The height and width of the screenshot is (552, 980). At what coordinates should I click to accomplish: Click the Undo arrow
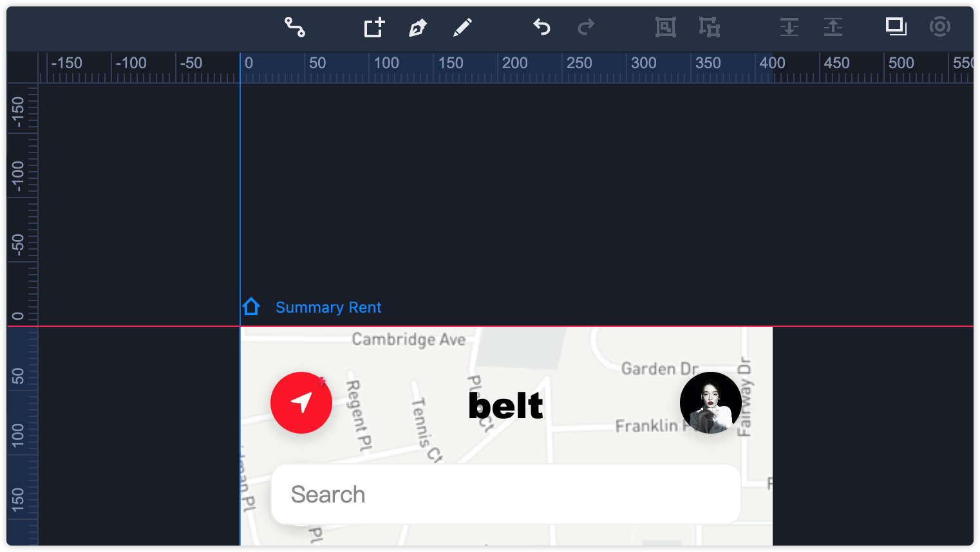pyautogui.click(x=542, y=27)
